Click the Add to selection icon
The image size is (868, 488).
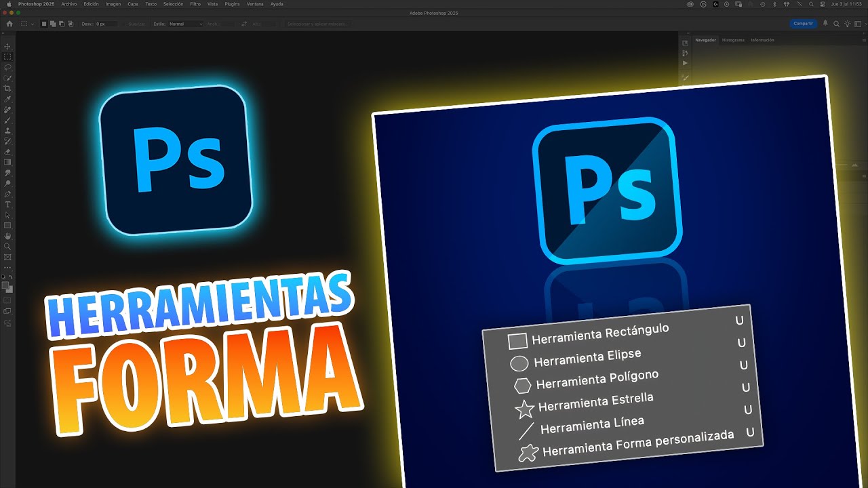(x=54, y=24)
